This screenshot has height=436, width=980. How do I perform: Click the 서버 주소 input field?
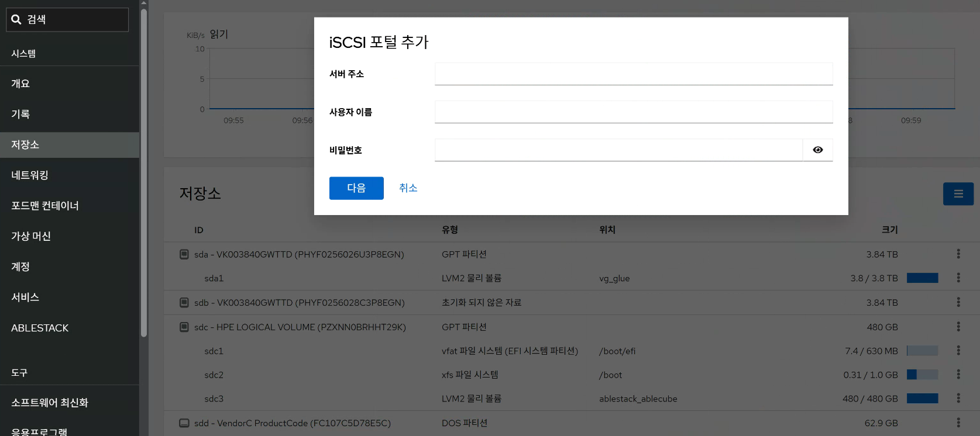pos(634,74)
